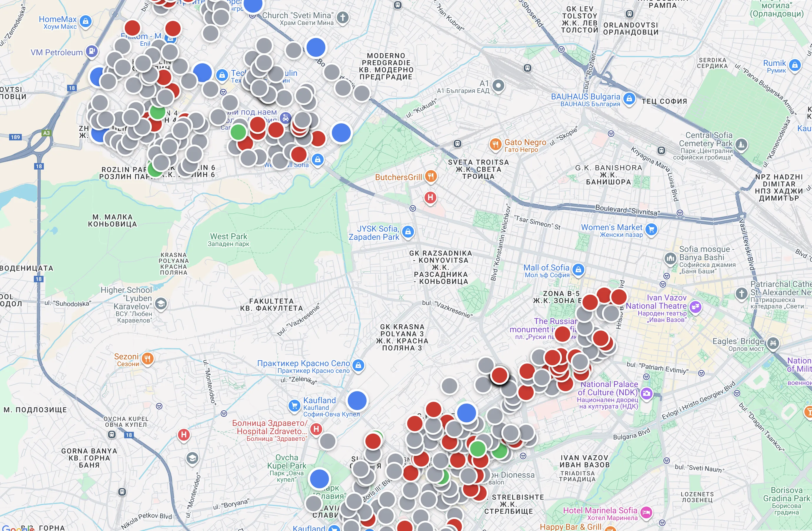Select the Central Sofia Cemetery Park icon
The image size is (812, 531).
point(741,144)
